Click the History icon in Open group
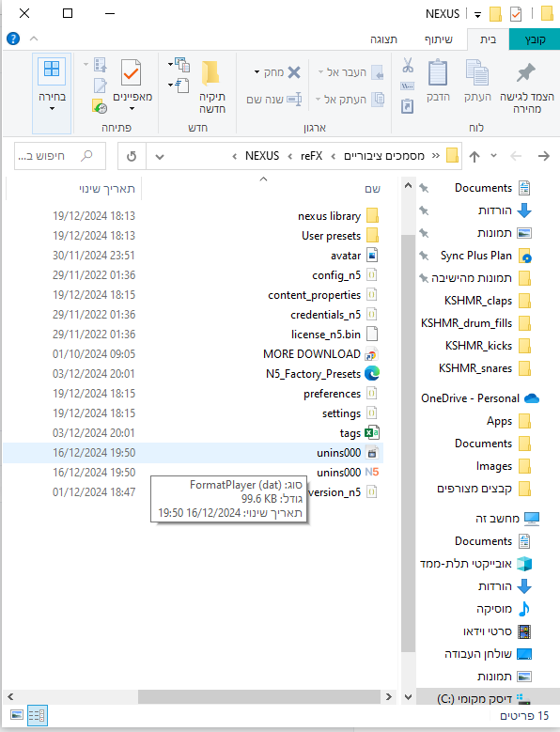 [x=100, y=106]
